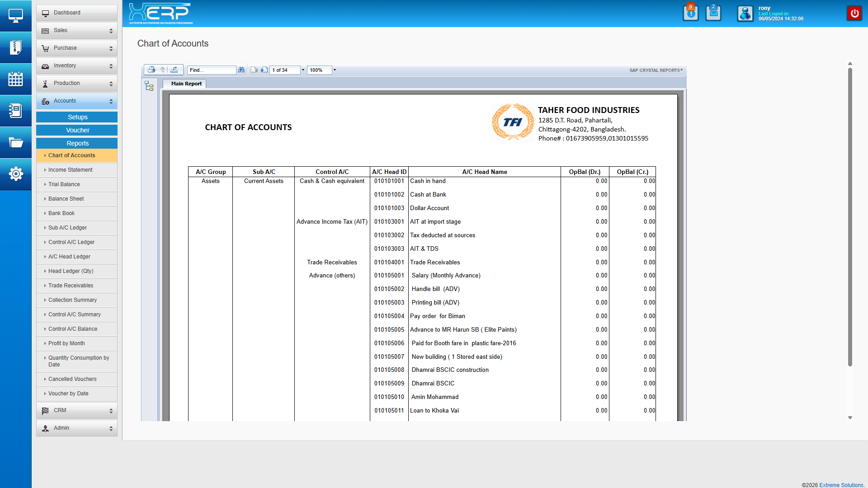This screenshot has width=868, height=488.
Task: Open the page number dropdown arrow
Action: 303,70
